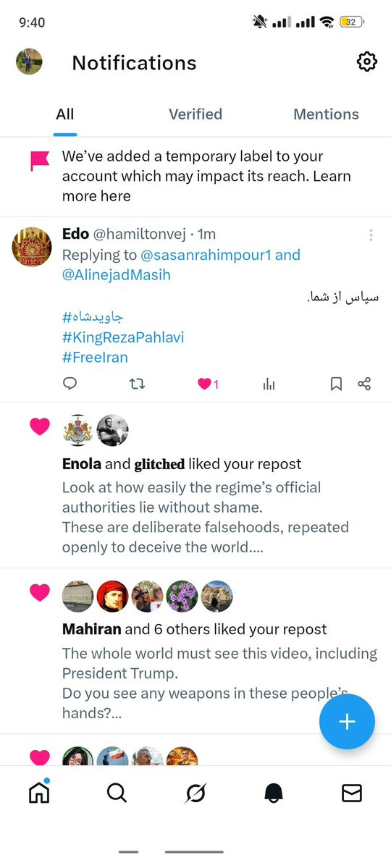Screen dimensions: 391x868
Task: Bookmark Edo's reply
Action: 336,384
